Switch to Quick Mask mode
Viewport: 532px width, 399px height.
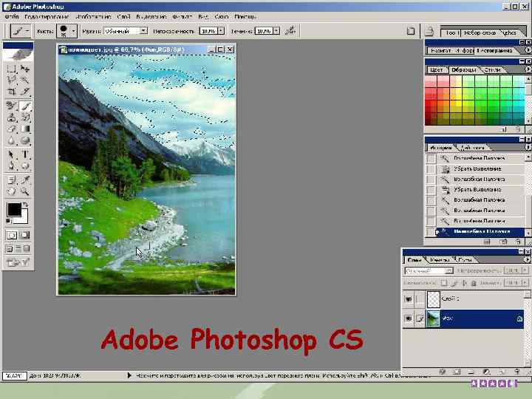pos(25,235)
